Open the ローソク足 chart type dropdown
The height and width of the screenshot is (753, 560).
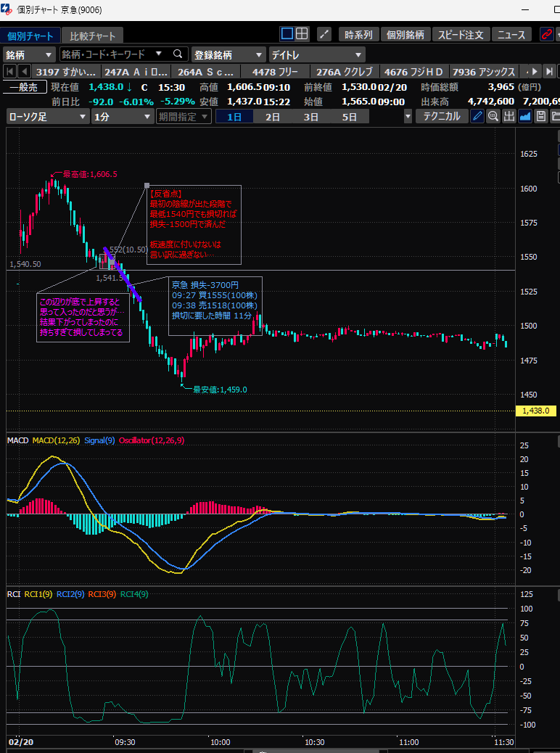47,116
